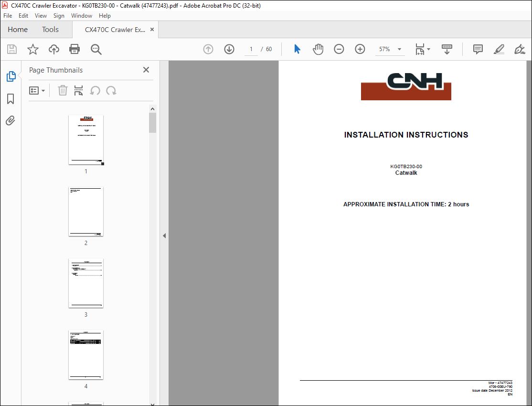Expand page display options dropdown arrow
This screenshot has height=406, width=532.
tap(428, 49)
